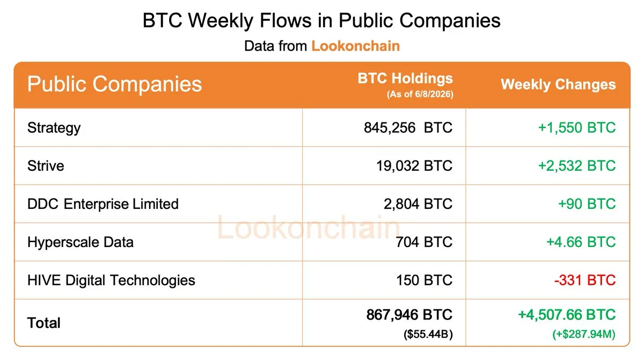This screenshot has height=363, width=644.
Task: Click the Weekly Changes column header
Action: 558,84
